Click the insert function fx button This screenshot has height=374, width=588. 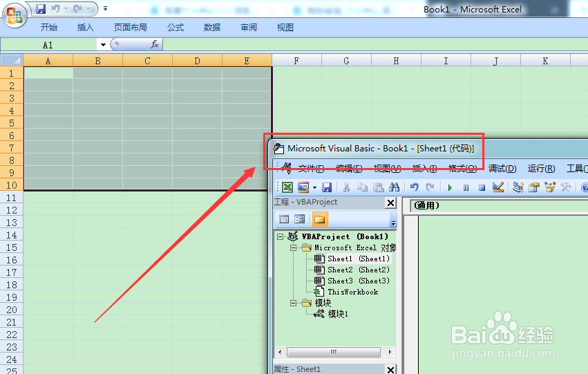pos(155,45)
